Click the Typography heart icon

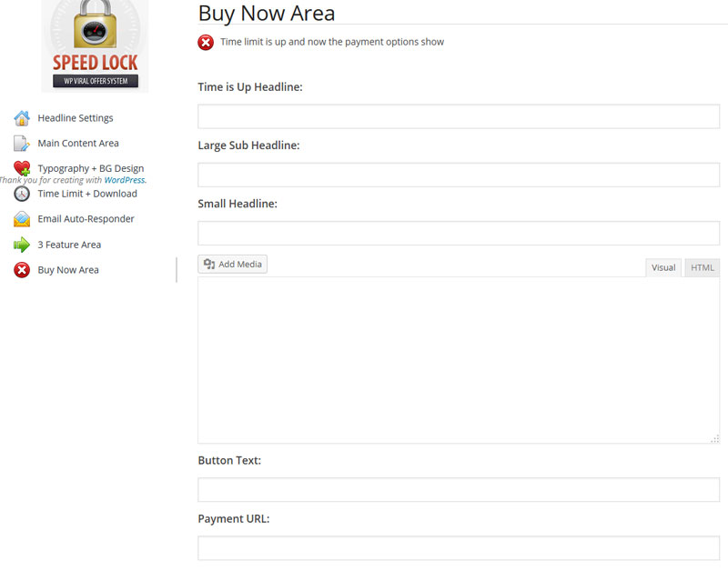tap(22, 168)
